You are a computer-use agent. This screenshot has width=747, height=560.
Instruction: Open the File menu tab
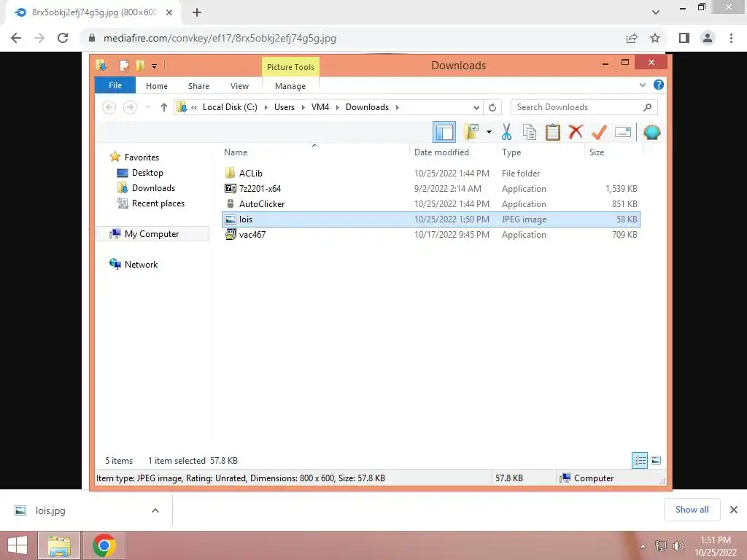click(115, 85)
